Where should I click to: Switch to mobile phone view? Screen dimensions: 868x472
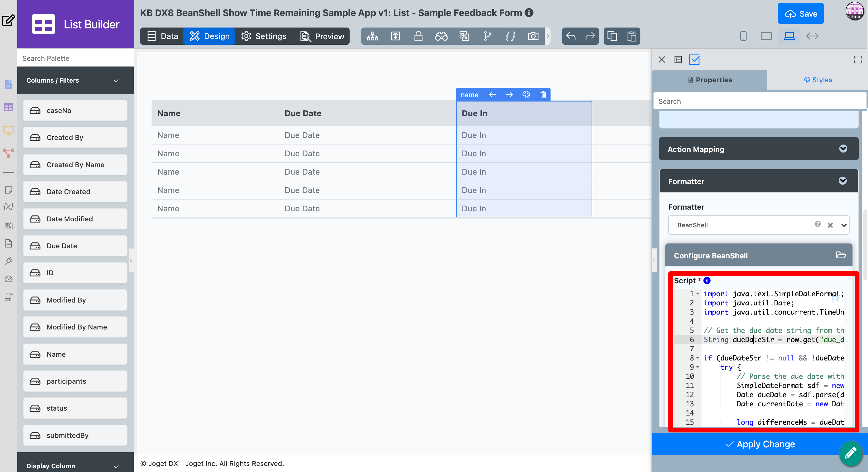click(743, 36)
